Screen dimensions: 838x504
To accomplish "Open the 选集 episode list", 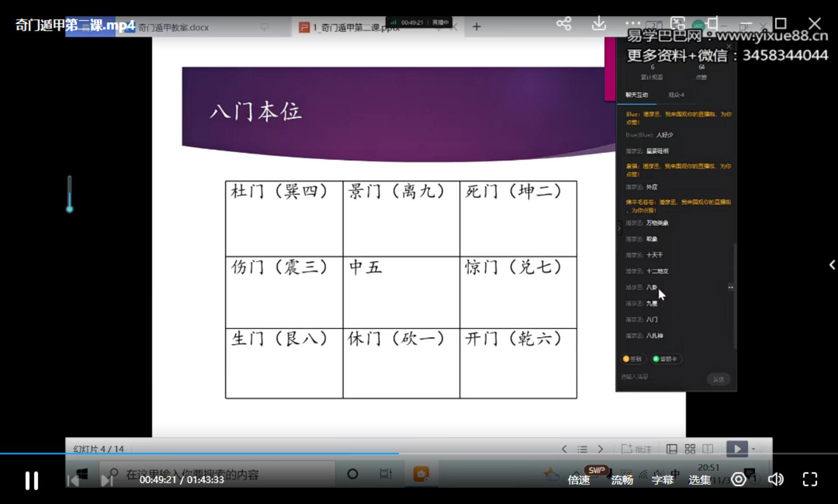I will pos(699,480).
